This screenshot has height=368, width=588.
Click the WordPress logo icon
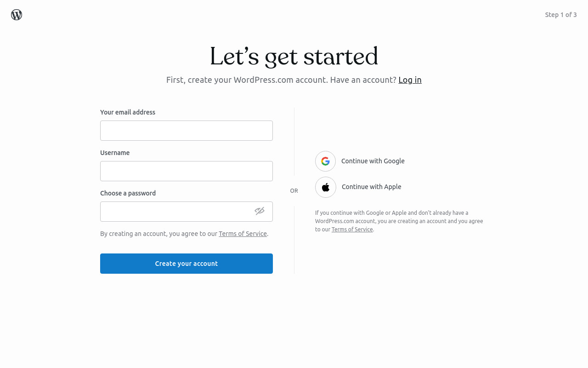click(x=17, y=15)
